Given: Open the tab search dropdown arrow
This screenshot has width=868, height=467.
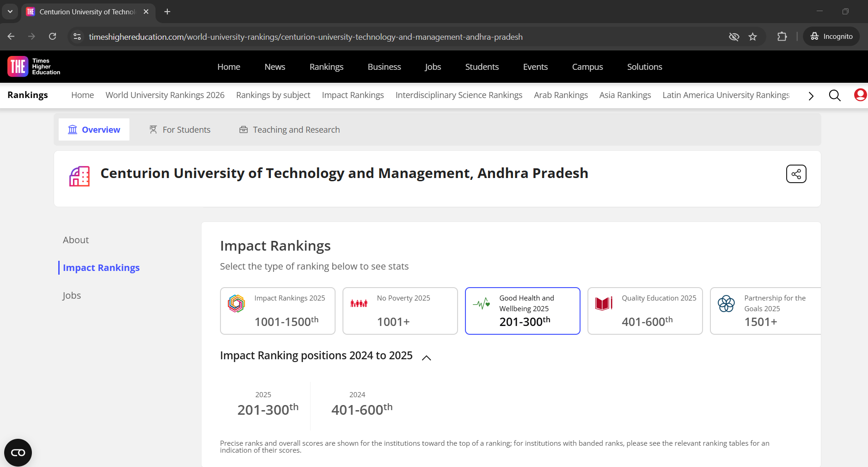Looking at the screenshot, I should coord(10,12).
